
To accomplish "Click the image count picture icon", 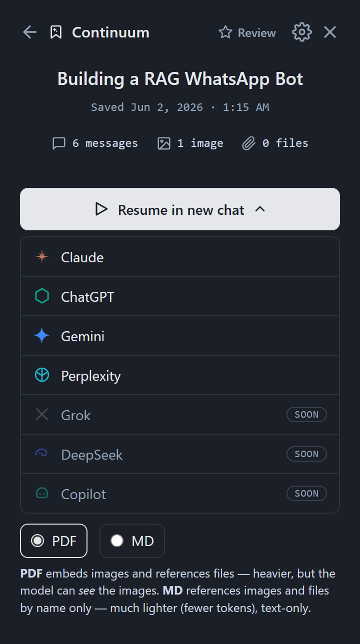I will (164, 143).
